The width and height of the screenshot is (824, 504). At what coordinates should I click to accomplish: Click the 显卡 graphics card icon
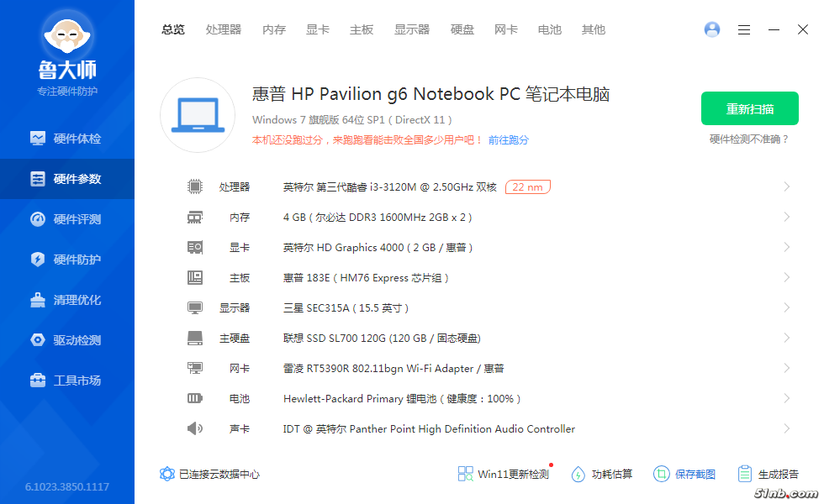click(x=195, y=247)
